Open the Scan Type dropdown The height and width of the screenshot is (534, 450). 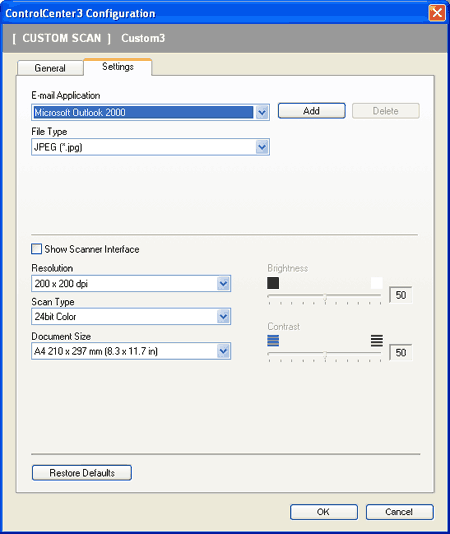coord(131,316)
